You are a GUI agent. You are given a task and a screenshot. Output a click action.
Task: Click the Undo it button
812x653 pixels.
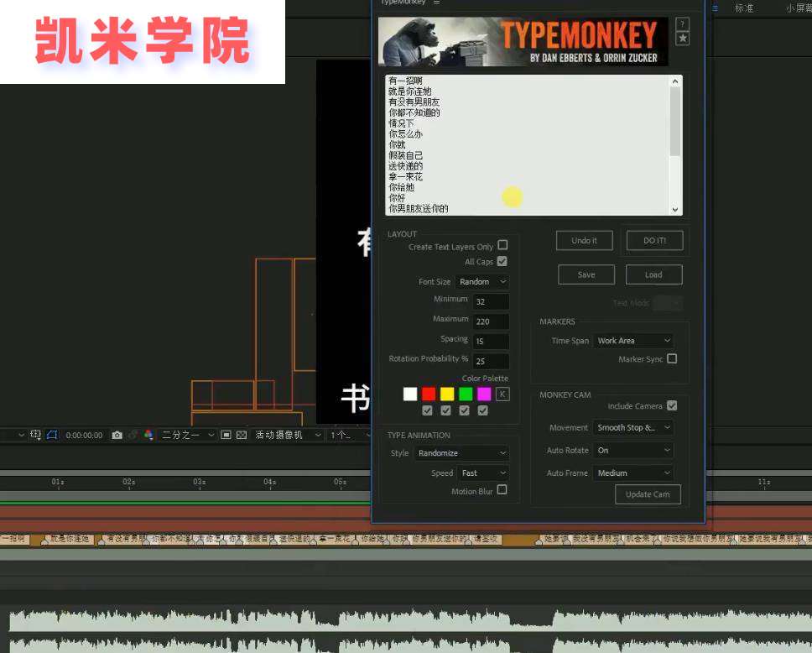pyautogui.click(x=584, y=241)
